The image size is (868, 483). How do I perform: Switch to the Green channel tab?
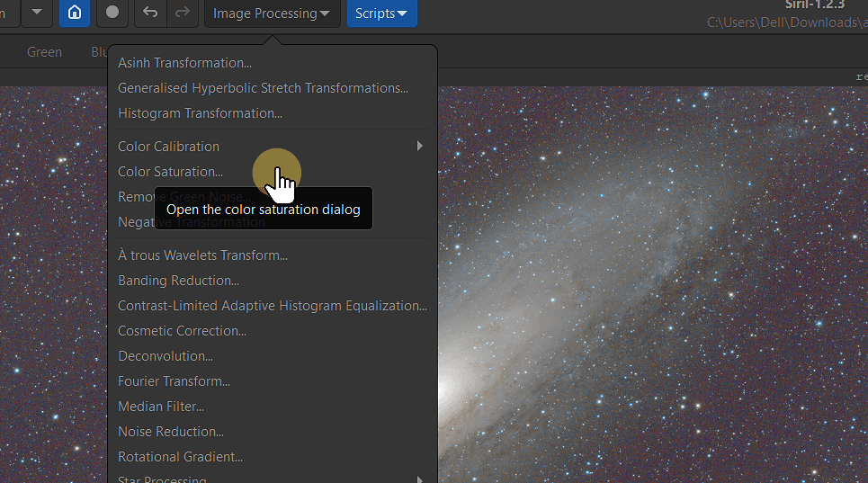point(44,52)
